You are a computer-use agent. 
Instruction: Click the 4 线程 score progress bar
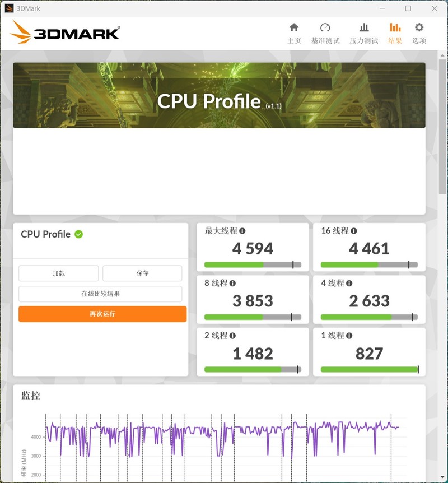click(x=369, y=317)
